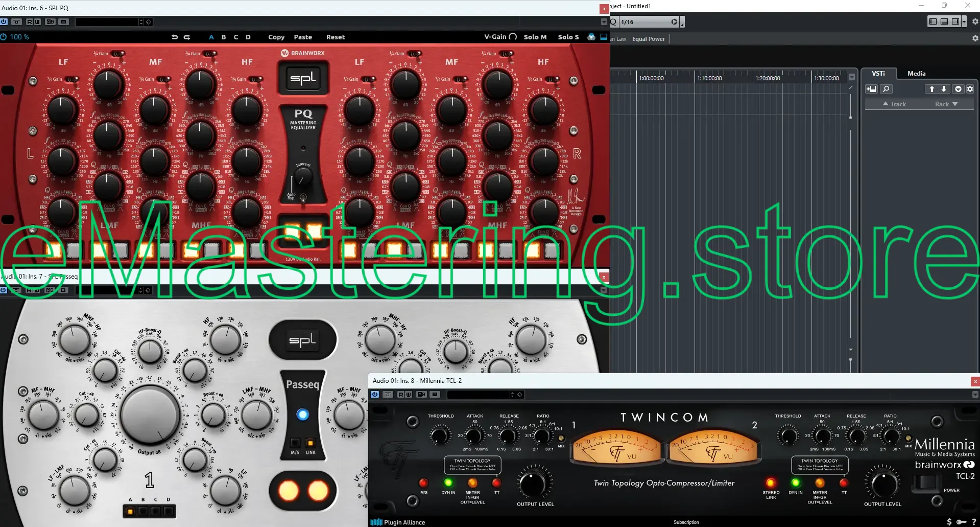Open preset field in SPL PQ header
The width and height of the screenshot is (980, 527).
coord(107,22)
